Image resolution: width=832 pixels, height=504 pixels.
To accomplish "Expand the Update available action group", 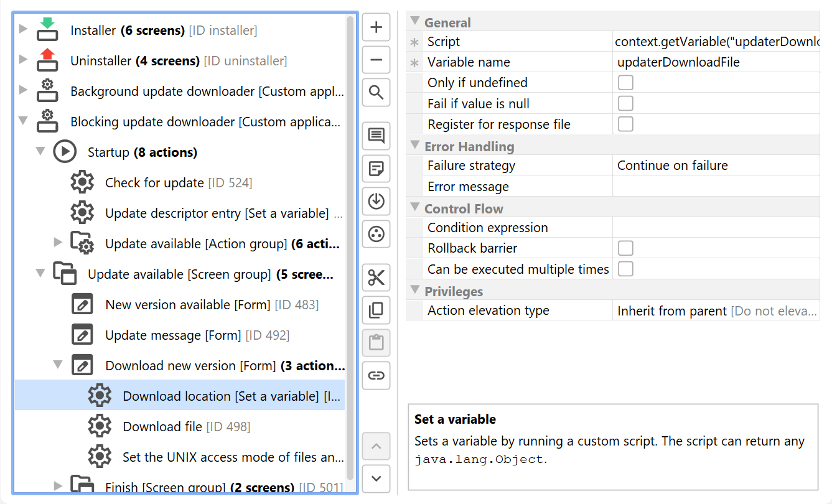I will [x=58, y=242].
